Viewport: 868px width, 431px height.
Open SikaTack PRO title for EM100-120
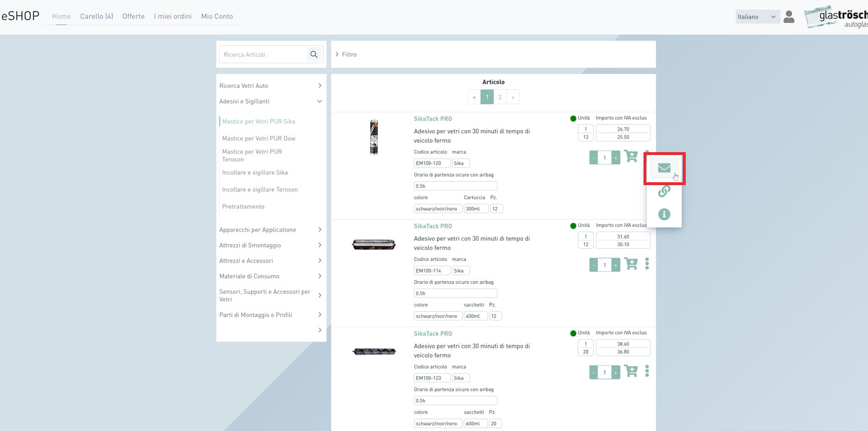tap(433, 119)
